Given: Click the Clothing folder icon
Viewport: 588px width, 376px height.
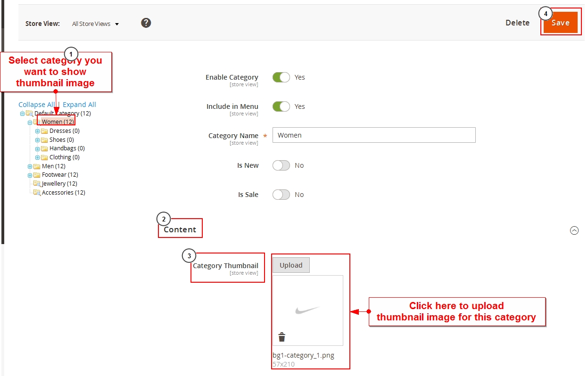Looking at the screenshot, I should 44,157.
